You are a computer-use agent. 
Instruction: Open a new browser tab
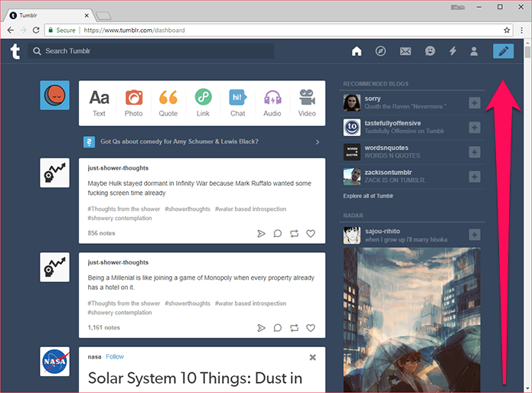click(103, 15)
